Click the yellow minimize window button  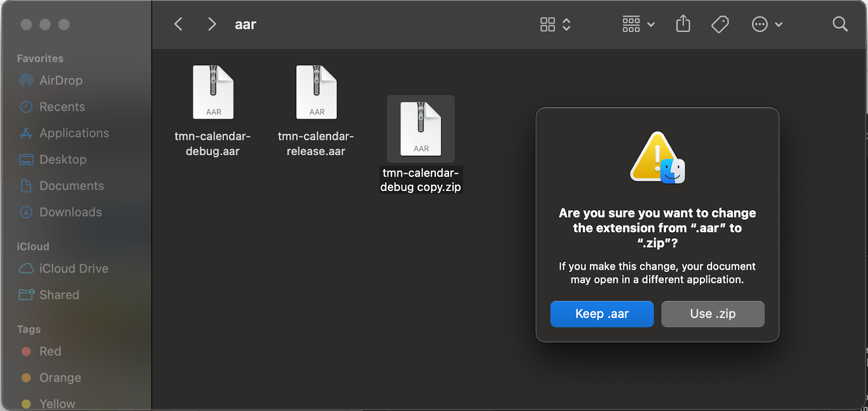click(x=45, y=24)
